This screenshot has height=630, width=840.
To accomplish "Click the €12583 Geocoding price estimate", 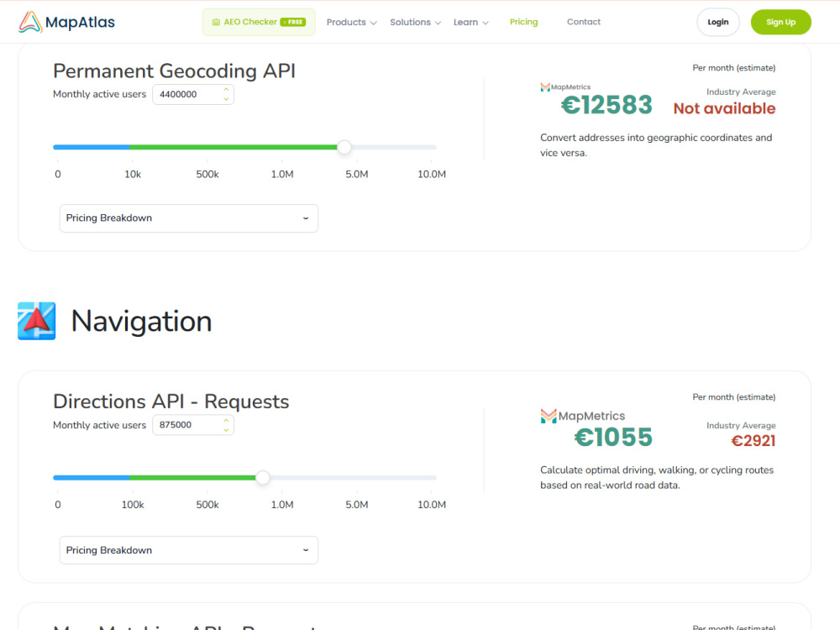I will pyautogui.click(x=606, y=104).
